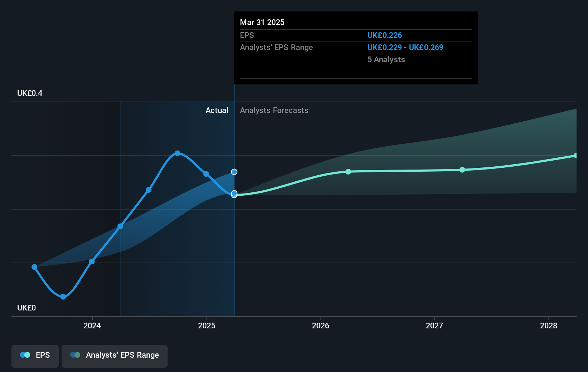
Task: Switch to the Actual section label
Action: (217, 110)
